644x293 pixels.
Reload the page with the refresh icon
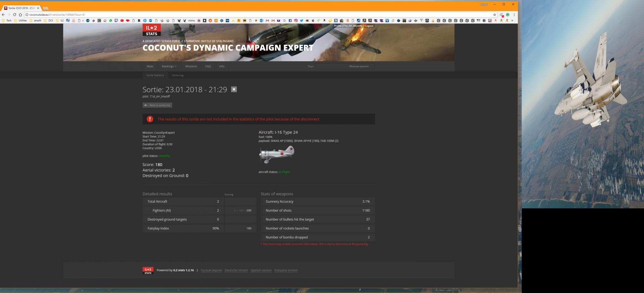click(14, 15)
